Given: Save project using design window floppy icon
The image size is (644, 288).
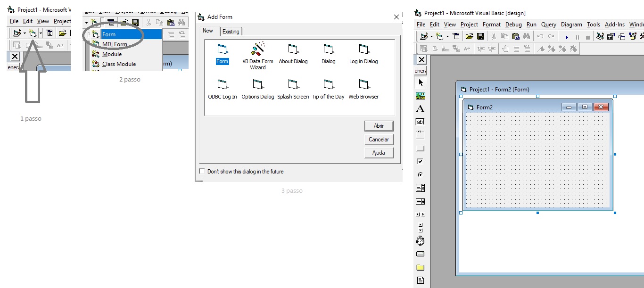Looking at the screenshot, I should click(480, 36).
